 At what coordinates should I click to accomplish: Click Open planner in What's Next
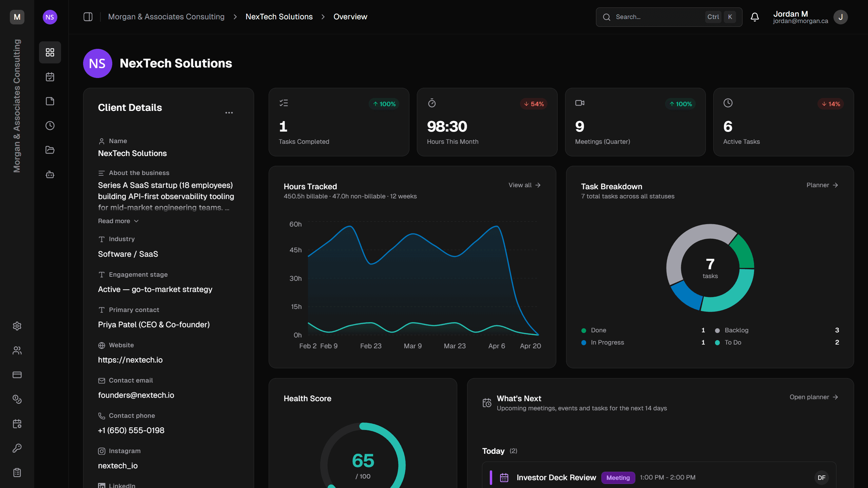pos(814,397)
